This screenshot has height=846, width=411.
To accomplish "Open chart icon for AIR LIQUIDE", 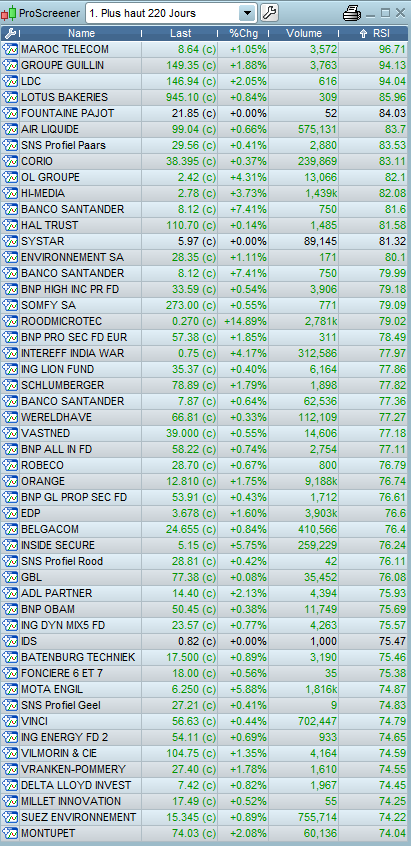I will tap(10, 129).
